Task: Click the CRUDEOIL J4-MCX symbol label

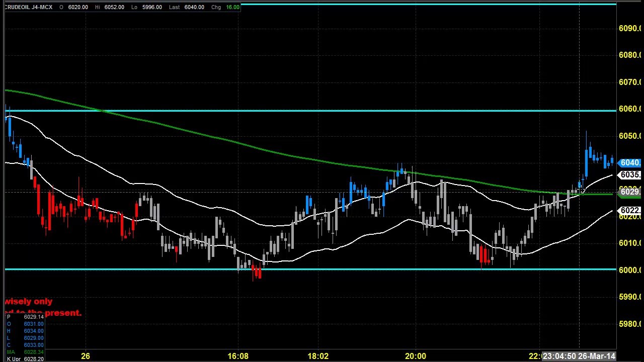Action: [28, 7]
